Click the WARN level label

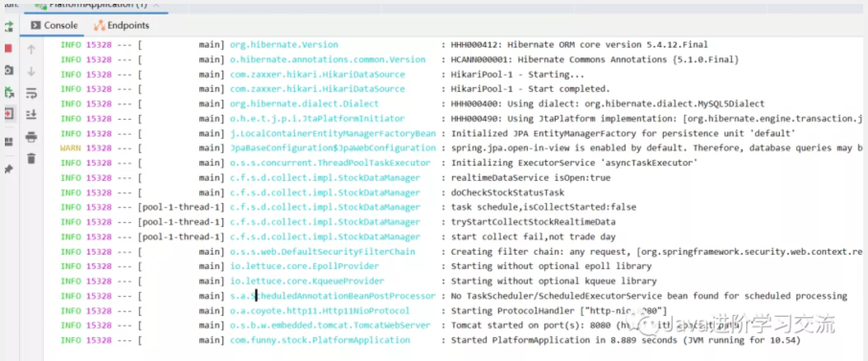click(x=70, y=148)
